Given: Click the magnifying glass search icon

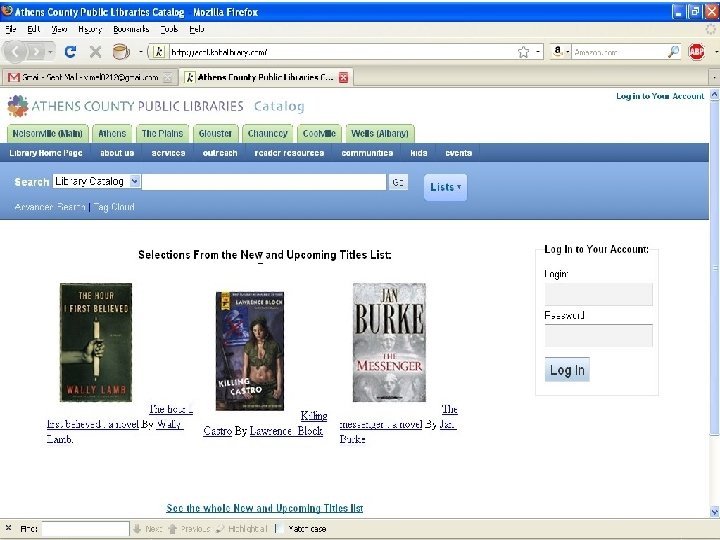Looking at the screenshot, I should click(x=673, y=51).
